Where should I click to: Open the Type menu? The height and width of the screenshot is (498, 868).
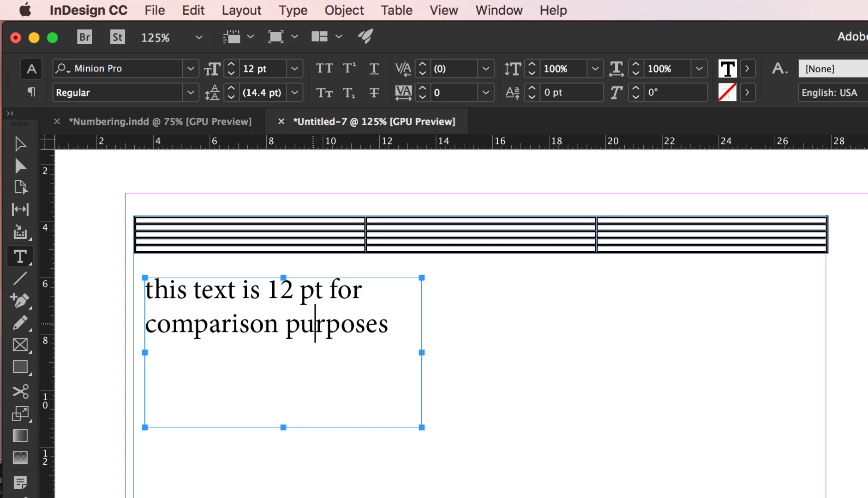tap(293, 10)
